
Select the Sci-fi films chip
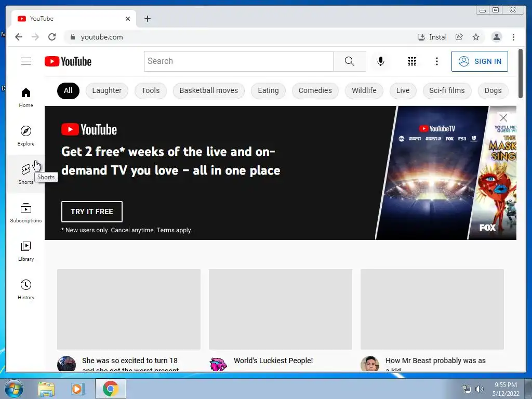pyautogui.click(x=447, y=90)
